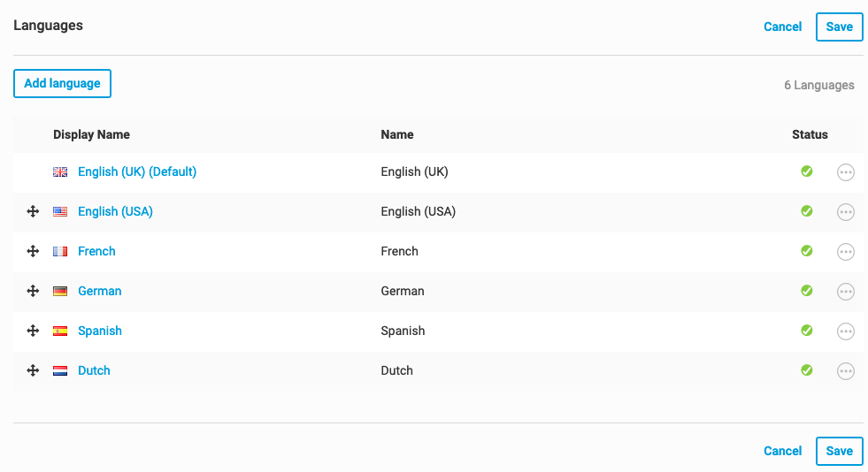The height and width of the screenshot is (472, 868).
Task: Open the ellipsis menu for German
Action: 846,292
